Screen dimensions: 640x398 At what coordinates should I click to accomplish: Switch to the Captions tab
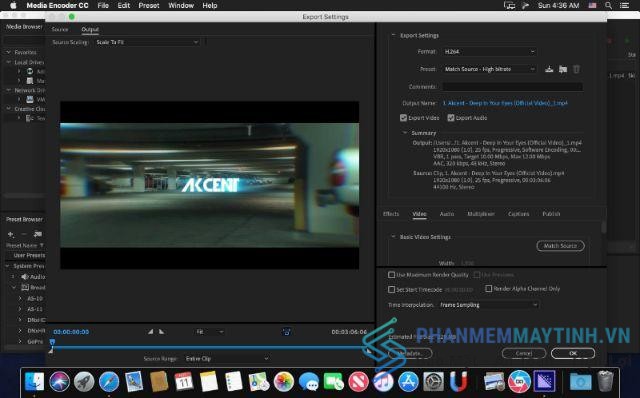pyautogui.click(x=518, y=214)
